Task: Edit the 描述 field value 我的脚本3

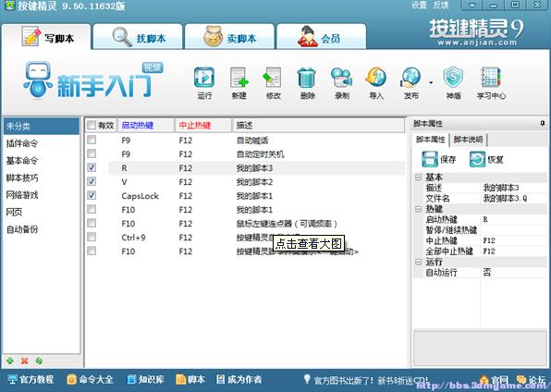Action: (513, 188)
